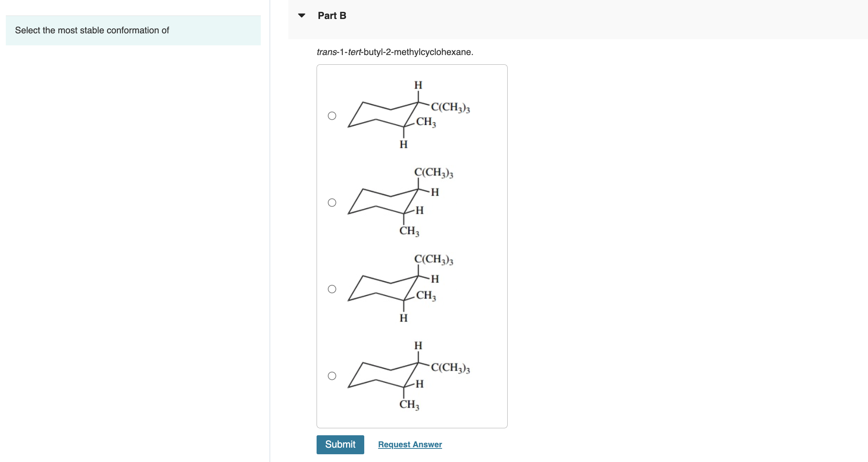
Task: Select the third conformation radio button
Action: (332, 288)
